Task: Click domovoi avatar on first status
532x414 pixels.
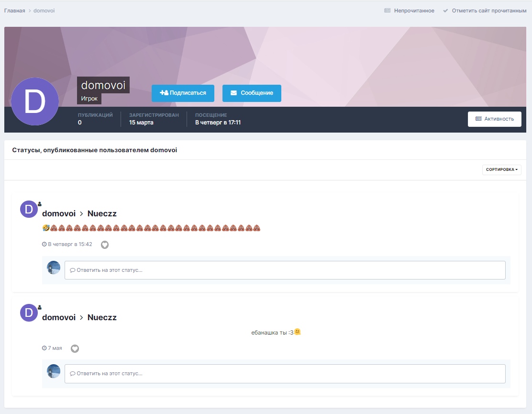Action: 29,209
